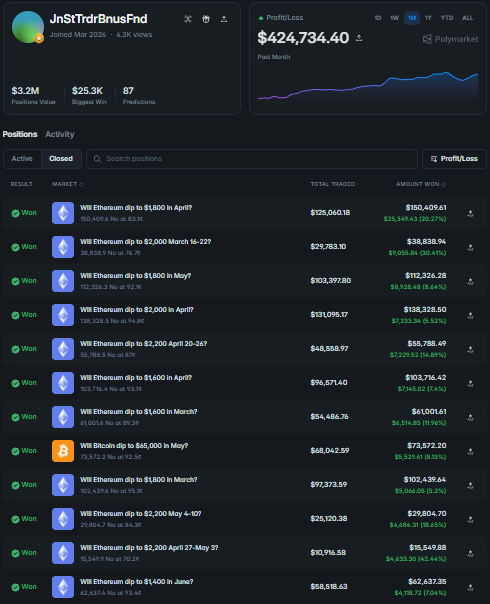Click the RESULT column header
Image resolution: width=490 pixels, height=604 pixels.
point(22,184)
